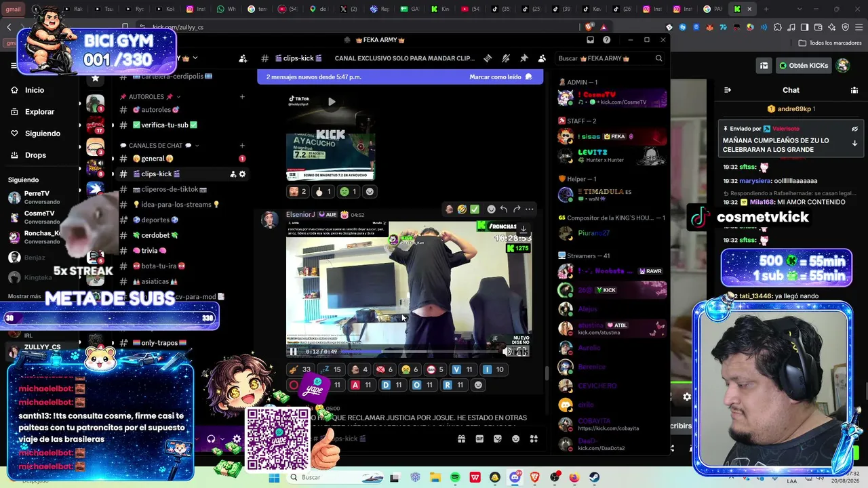Open the Kick chat viewers list icon
This screenshot has width=868, height=488.
(x=854, y=90)
